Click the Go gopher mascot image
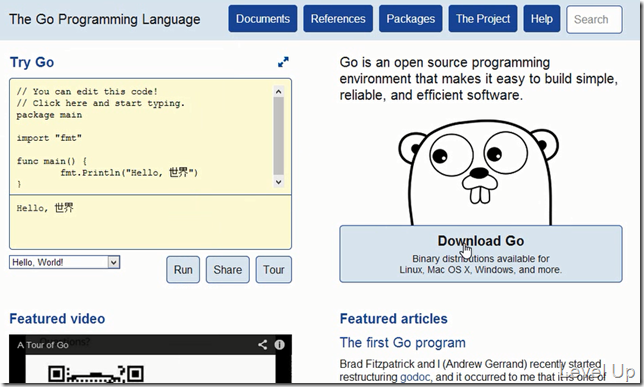644x387 pixels. pyautogui.click(x=478, y=173)
